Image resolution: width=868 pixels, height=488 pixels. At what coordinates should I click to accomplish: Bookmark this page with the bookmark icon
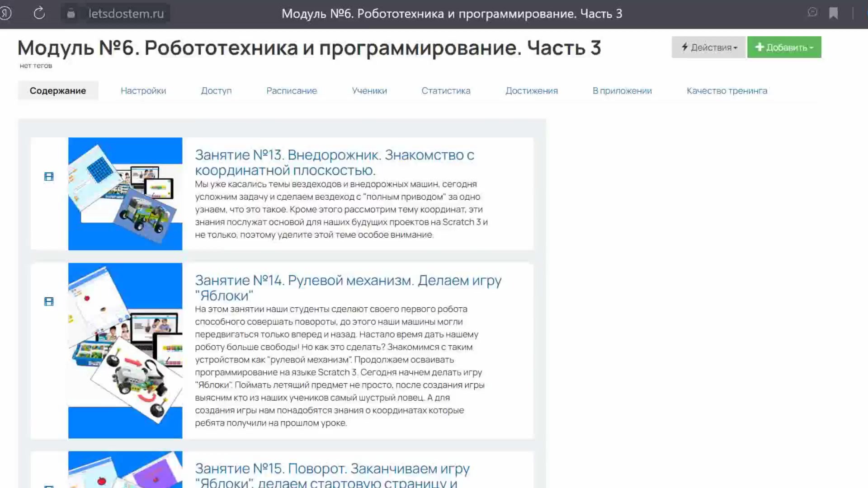[834, 13]
